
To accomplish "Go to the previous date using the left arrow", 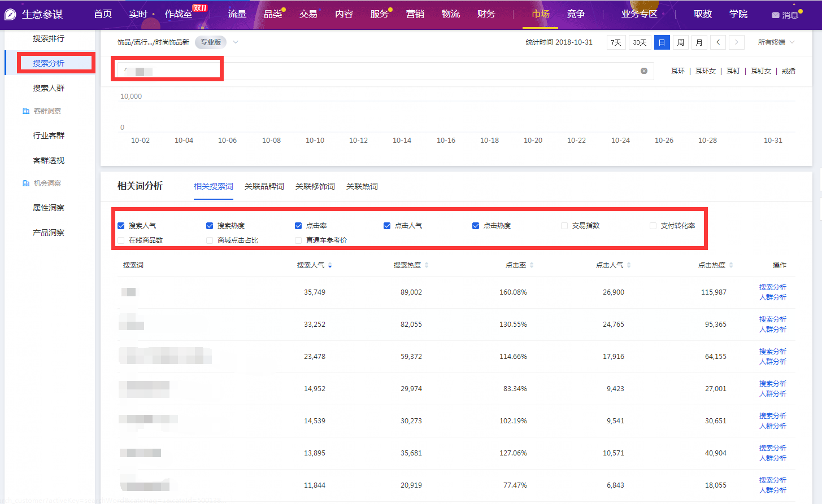I will pyautogui.click(x=718, y=42).
